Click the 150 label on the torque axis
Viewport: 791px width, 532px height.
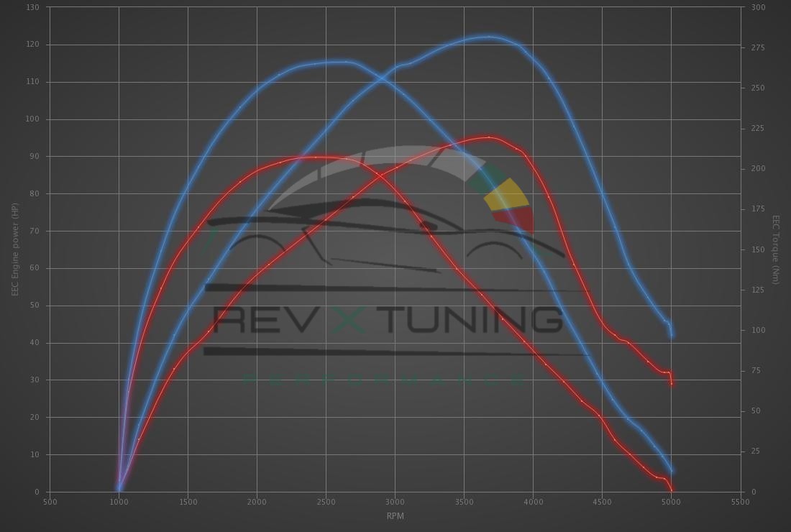pyautogui.click(x=758, y=249)
